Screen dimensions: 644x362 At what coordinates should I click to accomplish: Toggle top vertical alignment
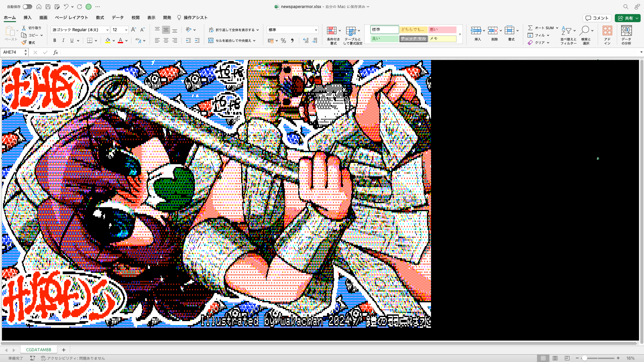[157, 30]
